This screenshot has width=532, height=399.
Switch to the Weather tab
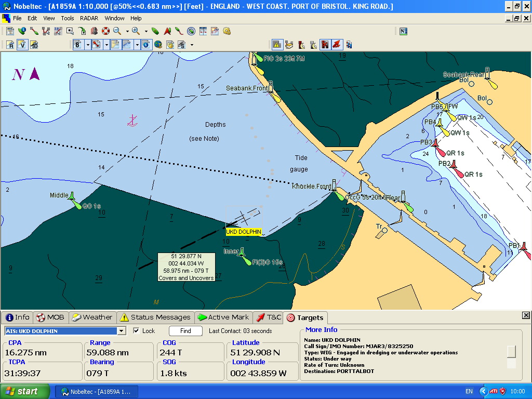92,317
